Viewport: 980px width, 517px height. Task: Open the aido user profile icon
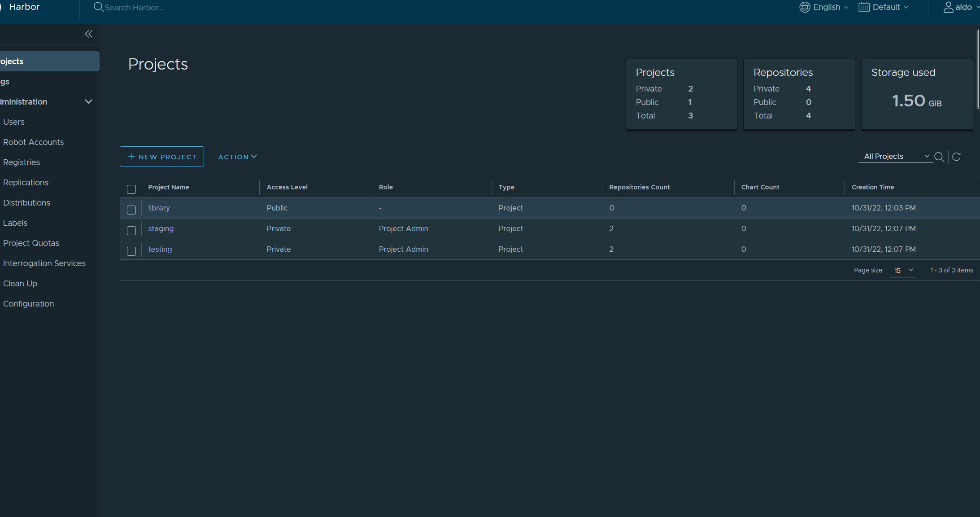948,7
